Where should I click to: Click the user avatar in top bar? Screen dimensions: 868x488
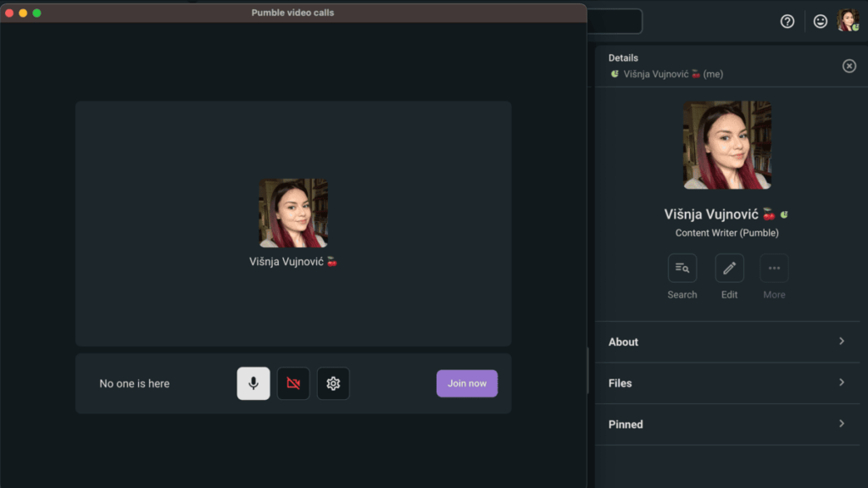848,21
